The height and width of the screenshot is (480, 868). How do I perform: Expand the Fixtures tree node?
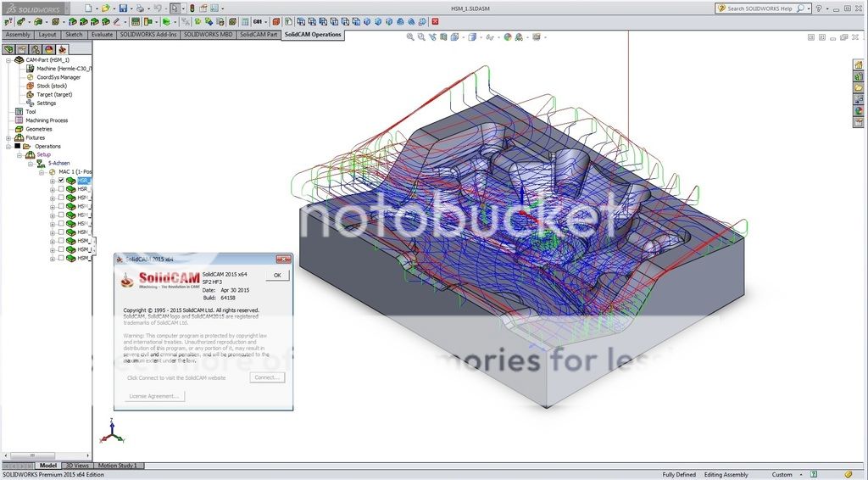(8, 137)
